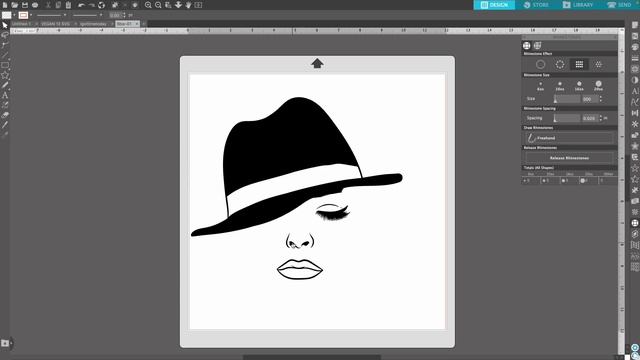Click the Cut scissors icon
The image size is (640, 360).
[48, 5]
